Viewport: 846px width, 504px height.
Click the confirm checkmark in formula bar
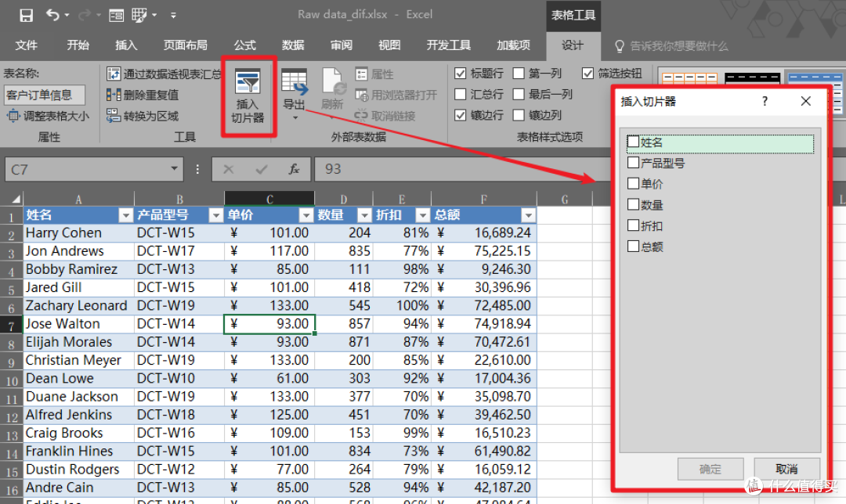[262, 169]
